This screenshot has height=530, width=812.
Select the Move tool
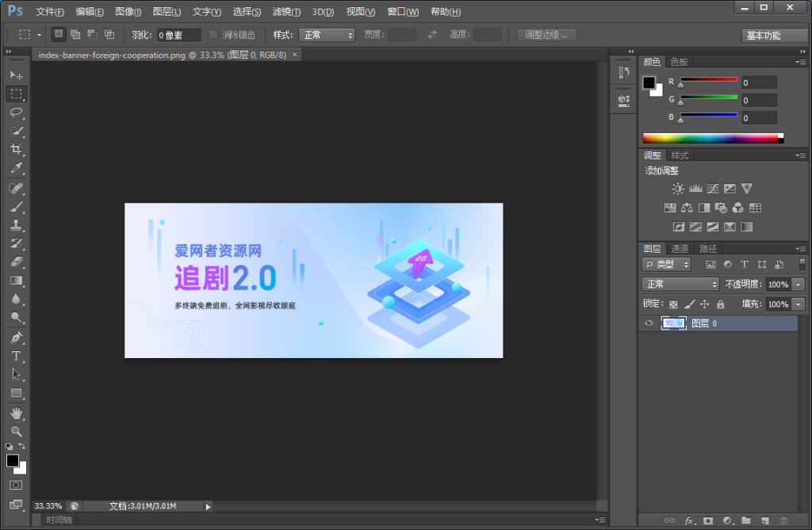tap(16, 74)
